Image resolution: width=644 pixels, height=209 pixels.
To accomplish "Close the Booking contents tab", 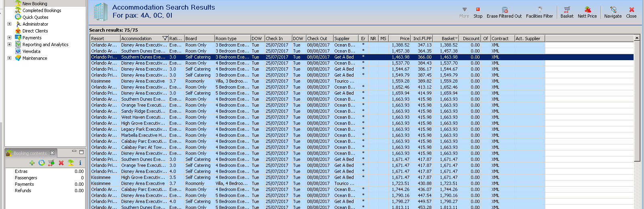I will click(52, 153).
